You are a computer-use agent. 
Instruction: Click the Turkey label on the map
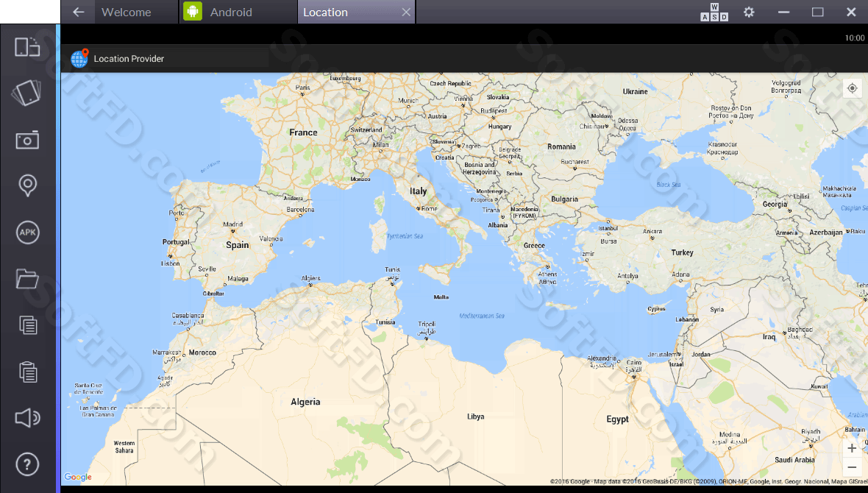tap(682, 252)
